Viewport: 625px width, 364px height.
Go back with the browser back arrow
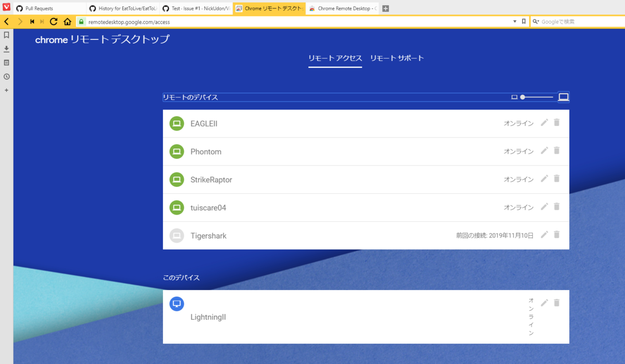[x=6, y=22]
